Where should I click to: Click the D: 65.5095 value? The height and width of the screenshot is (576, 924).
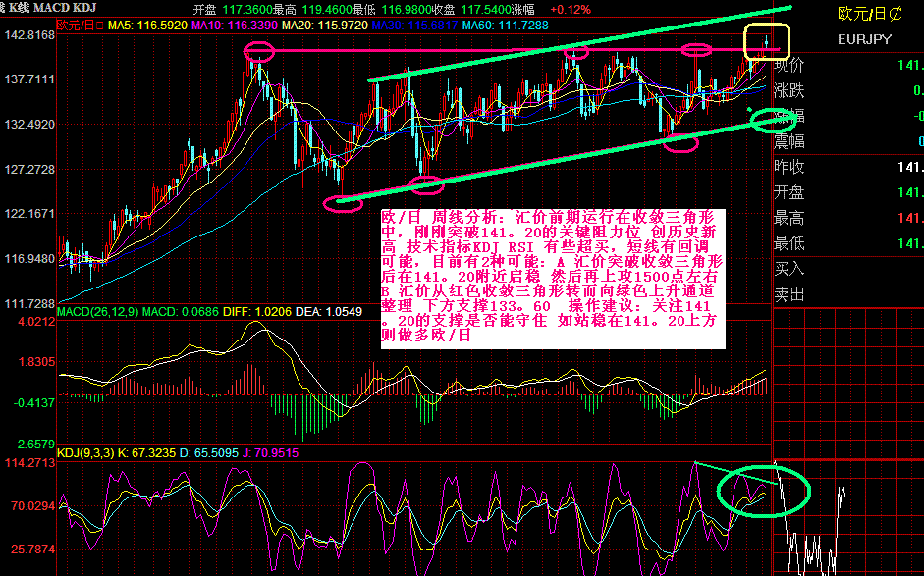pos(208,453)
